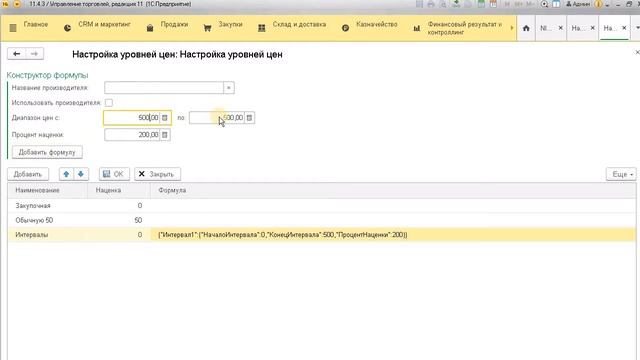Click the printer icon in title bar
Viewport: 640px width, 360px height.
pos(431,4)
